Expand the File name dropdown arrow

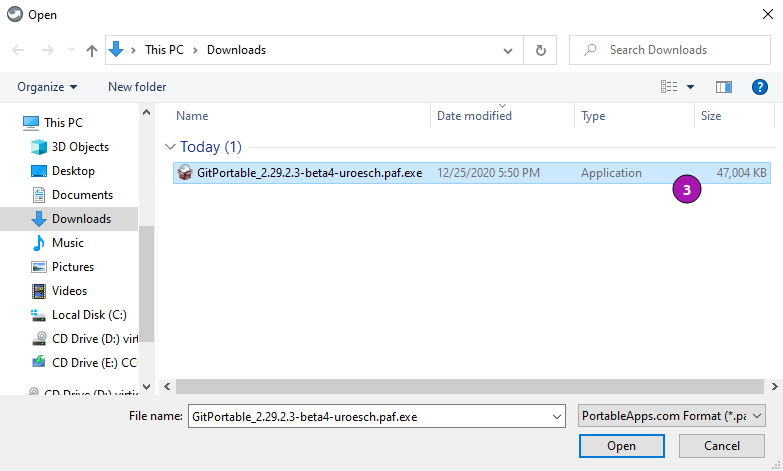pyautogui.click(x=557, y=417)
